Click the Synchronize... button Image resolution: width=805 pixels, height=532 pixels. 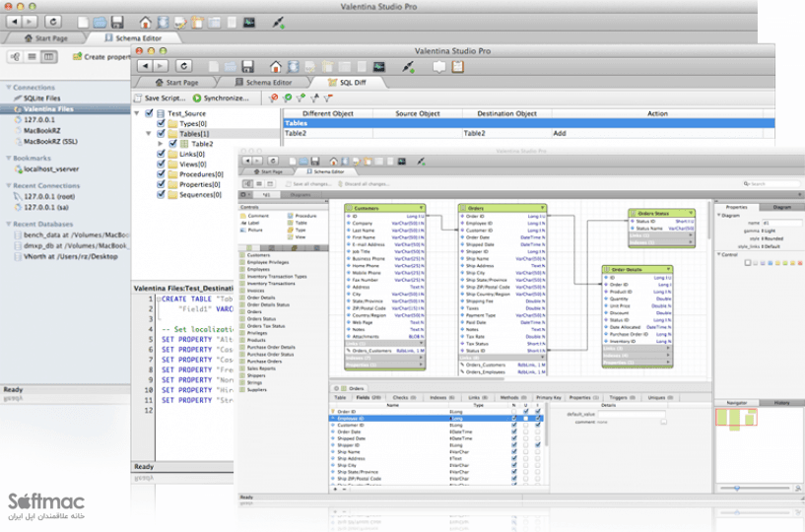click(221, 98)
